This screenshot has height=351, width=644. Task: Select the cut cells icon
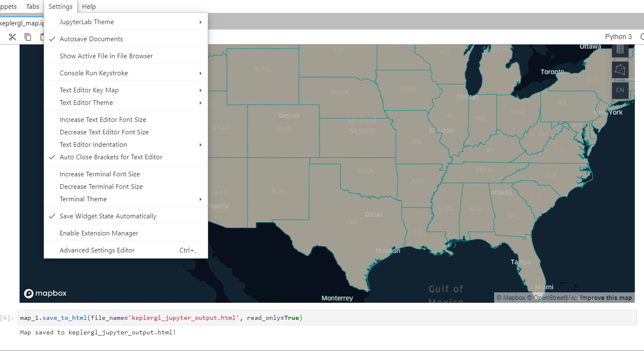(x=12, y=37)
